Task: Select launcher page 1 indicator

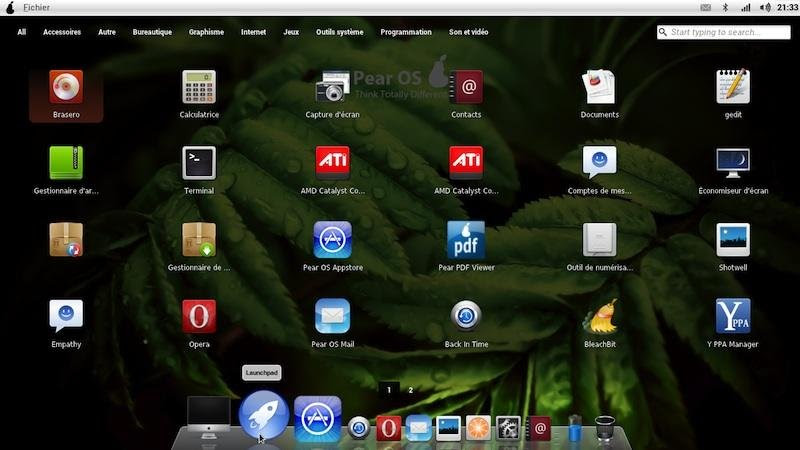Action: click(389, 390)
